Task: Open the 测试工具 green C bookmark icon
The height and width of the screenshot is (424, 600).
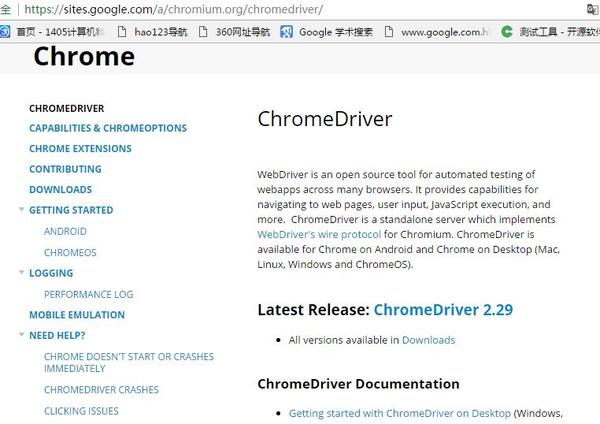Action: (507, 32)
